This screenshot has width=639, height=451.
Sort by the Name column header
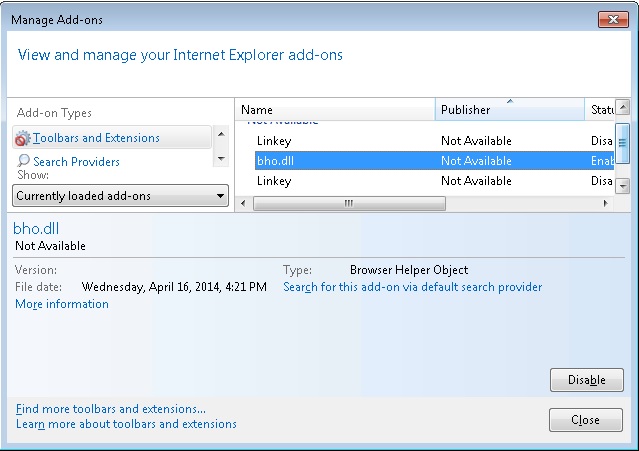tap(335, 110)
